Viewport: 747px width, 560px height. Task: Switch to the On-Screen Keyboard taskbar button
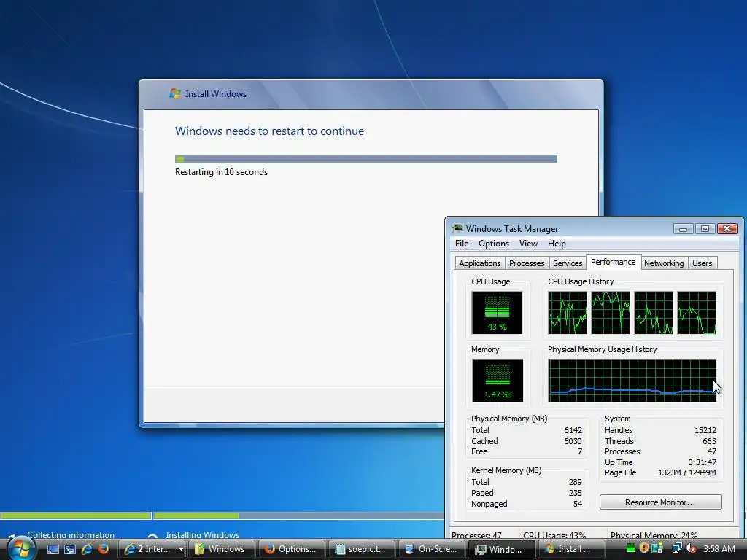point(432,549)
